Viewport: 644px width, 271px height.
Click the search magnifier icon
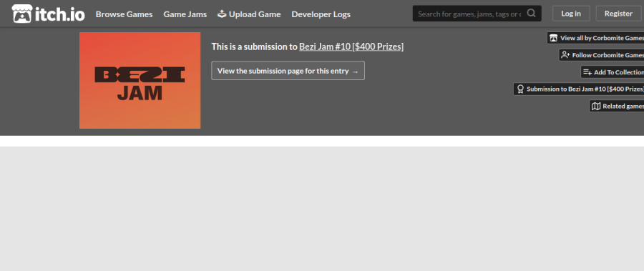[x=532, y=13]
